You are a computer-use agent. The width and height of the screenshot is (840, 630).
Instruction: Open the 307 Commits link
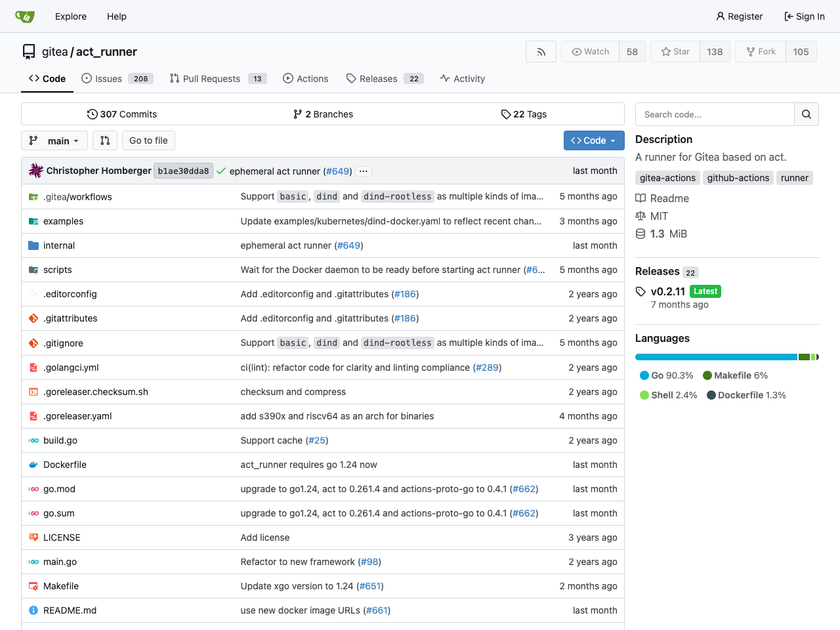tap(122, 114)
